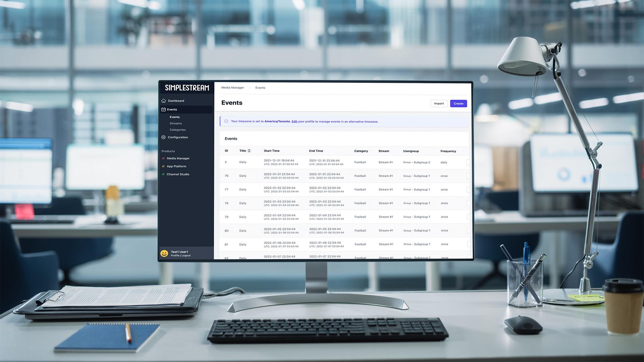Screen dimensions: 644x362
Task: Open Streams from the sidebar menu
Action: pyautogui.click(x=175, y=123)
